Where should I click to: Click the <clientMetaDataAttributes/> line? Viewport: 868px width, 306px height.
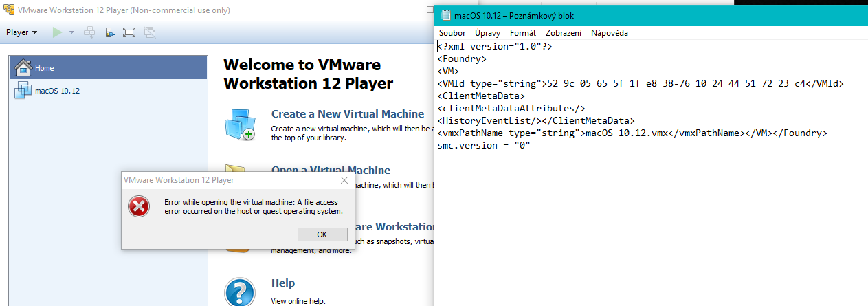pos(511,109)
